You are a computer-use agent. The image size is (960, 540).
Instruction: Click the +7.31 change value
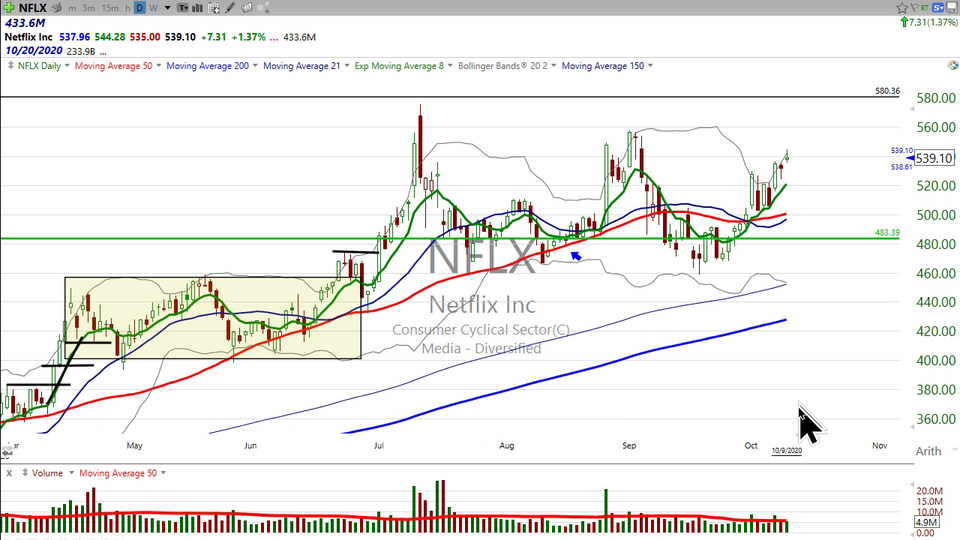click(x=213, y=37)
